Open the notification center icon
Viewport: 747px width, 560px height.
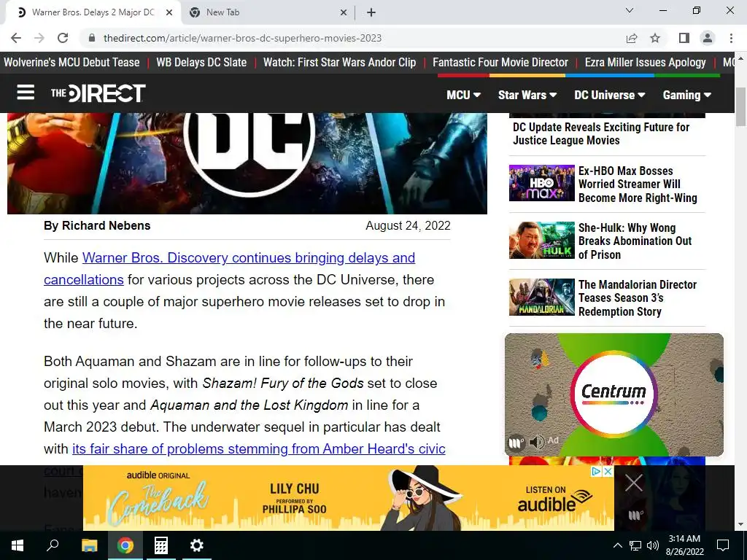pyautogui.click(x=723, y=545)
